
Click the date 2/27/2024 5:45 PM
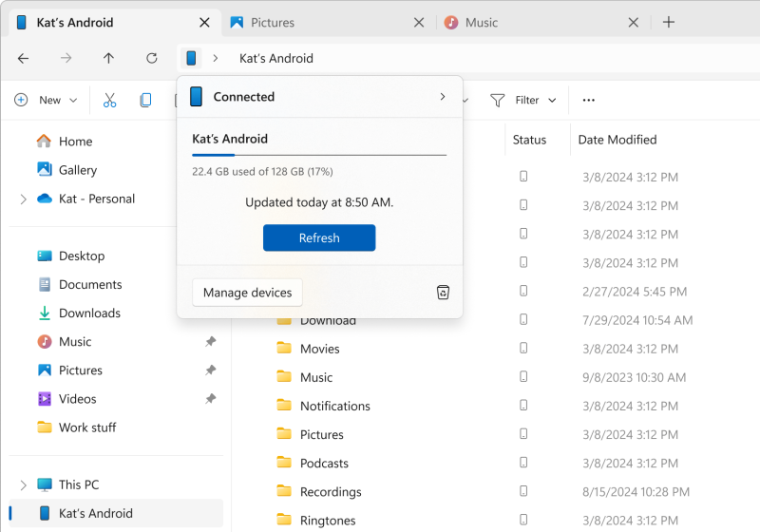click(x=635, y=292)
